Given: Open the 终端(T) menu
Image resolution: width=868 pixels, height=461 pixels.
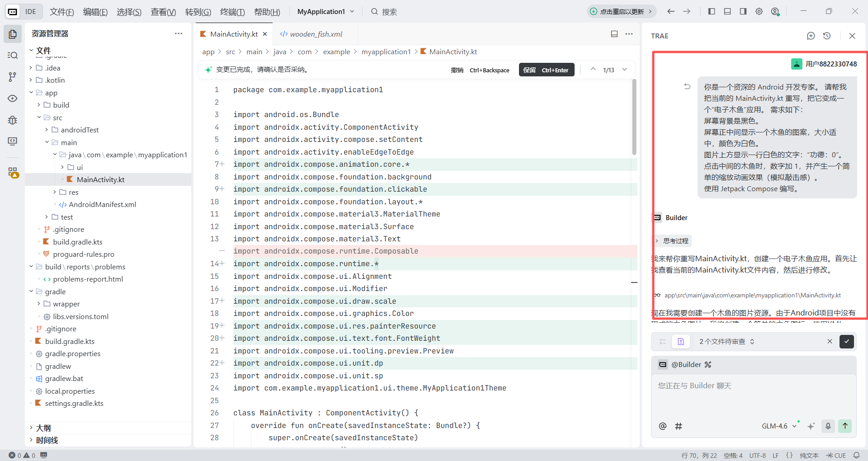Looking at the screenshot, I should click(x=232, y=12).
